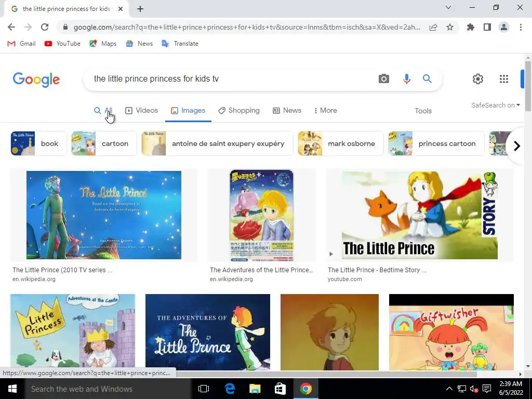This screenshot has height=399, width=532.
Task: Open the Little Princess castle image
Action: [x=73, y=332]
